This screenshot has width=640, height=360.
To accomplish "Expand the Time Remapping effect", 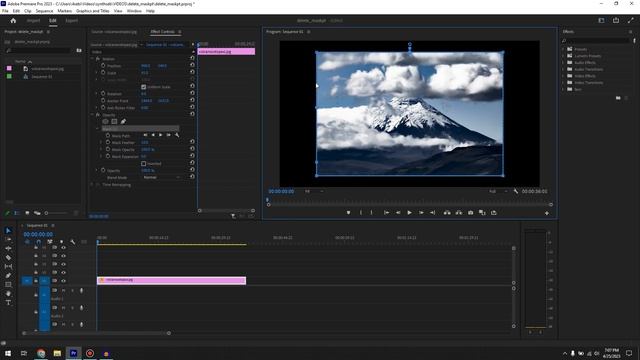I will tap(93, 185).
